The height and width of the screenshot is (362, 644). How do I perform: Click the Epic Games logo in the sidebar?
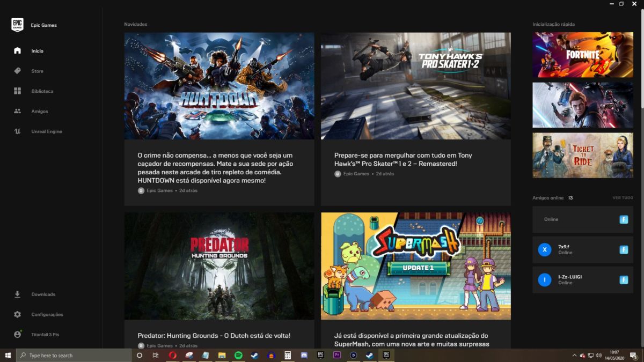tap(17, 25)
